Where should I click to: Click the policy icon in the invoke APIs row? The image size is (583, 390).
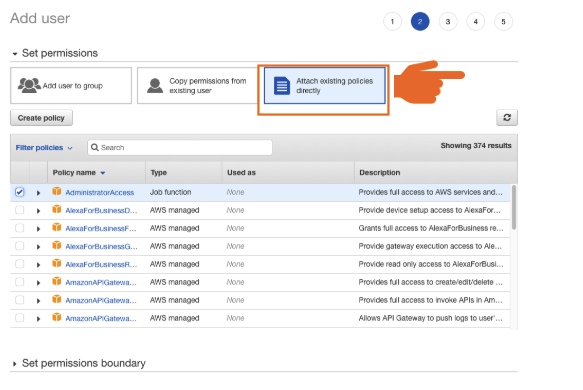[x=57, y=299]
